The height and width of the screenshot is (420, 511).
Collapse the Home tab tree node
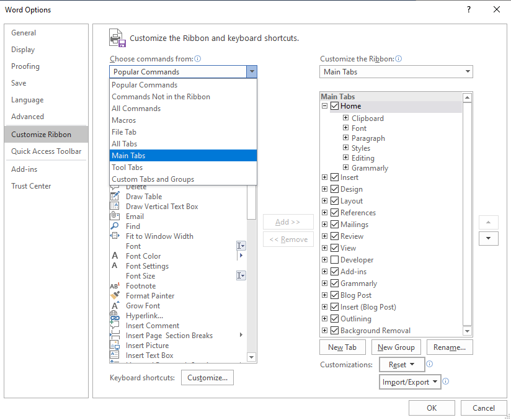tap(324, 106)
